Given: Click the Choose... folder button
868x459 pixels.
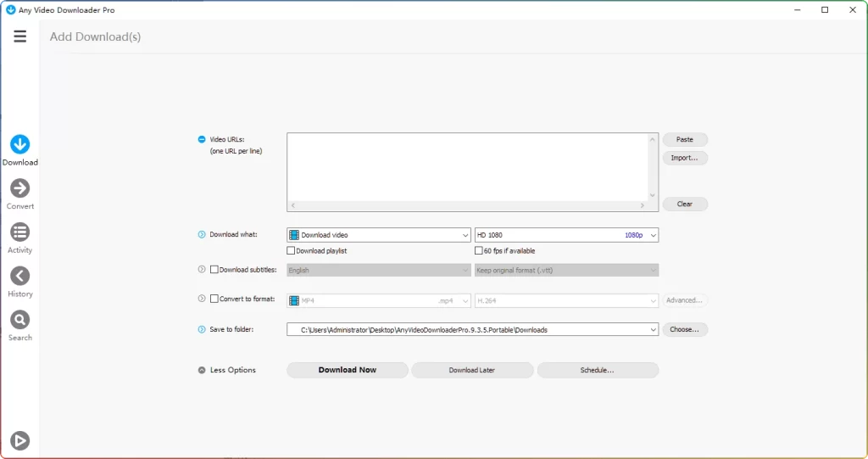Looking at the screenshot, I should tap(685, 329).
